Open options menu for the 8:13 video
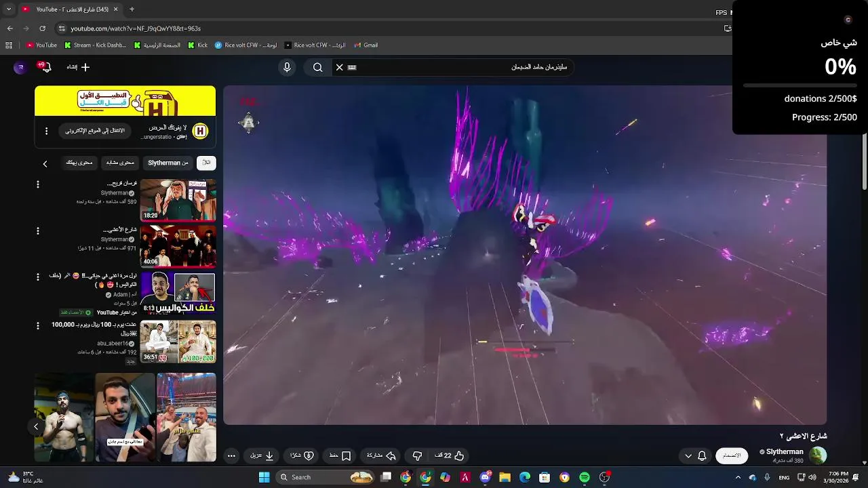This screenshot has height=488, width=868. click(x=38, y=277)
